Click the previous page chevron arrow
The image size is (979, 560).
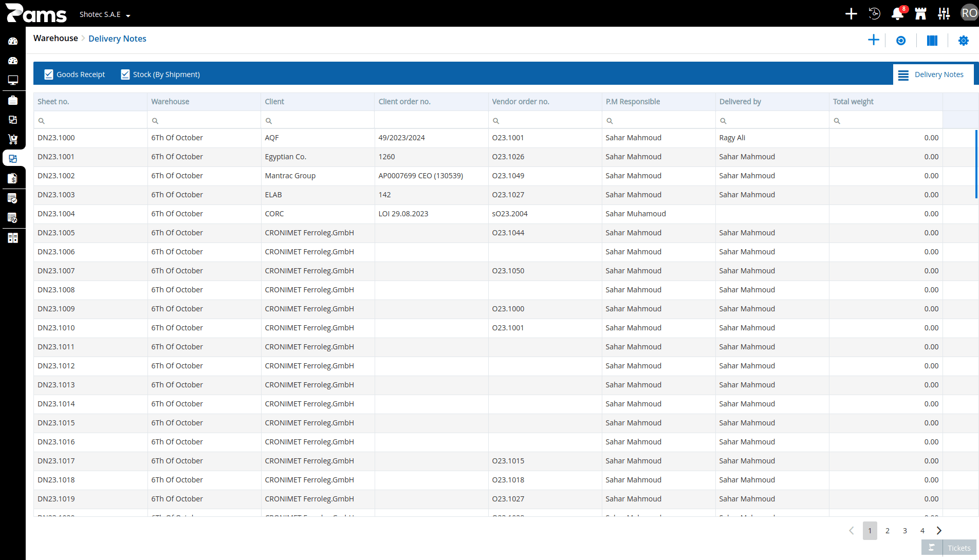(x=852, y=531)
